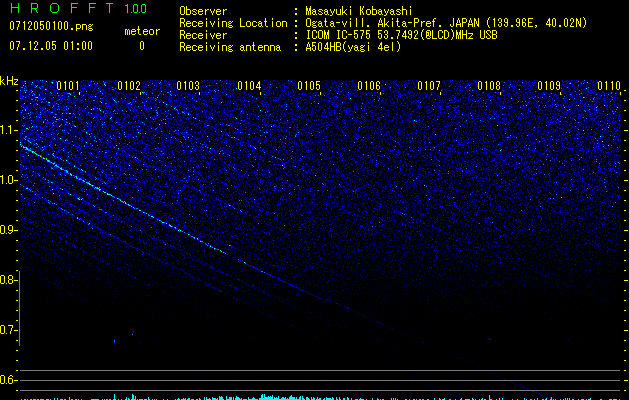The width and height of the screenshot is (629, 400).
Task: Click the filename 0712050100.png
Action: tap(51, 26)
